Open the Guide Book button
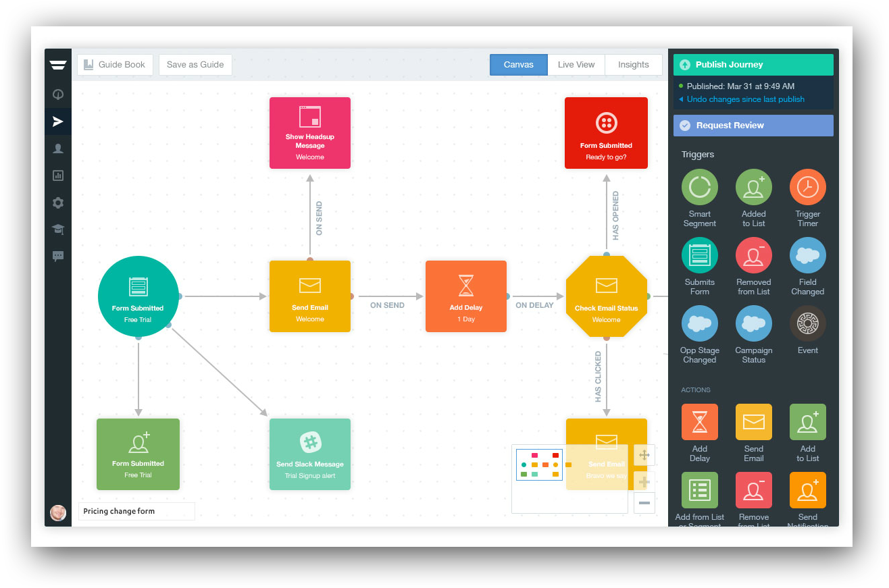889x588 pixels. click(115, 65)
